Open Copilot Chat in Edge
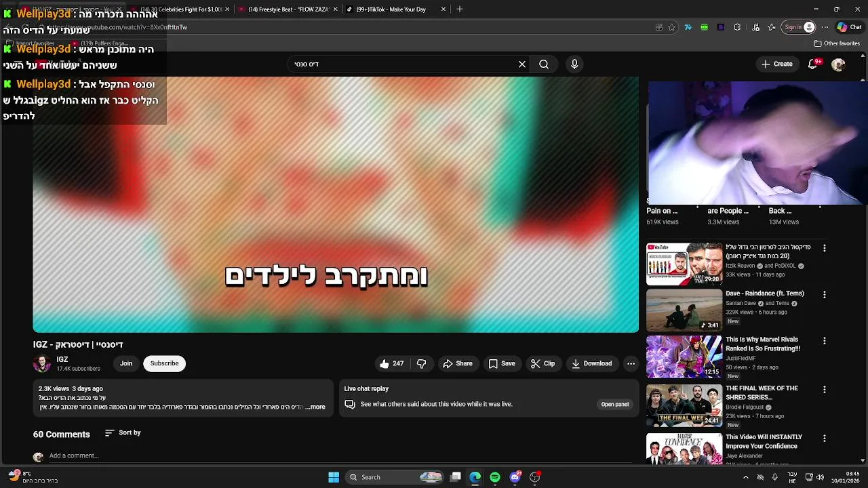The image size is (868, 488). (850, 27)
